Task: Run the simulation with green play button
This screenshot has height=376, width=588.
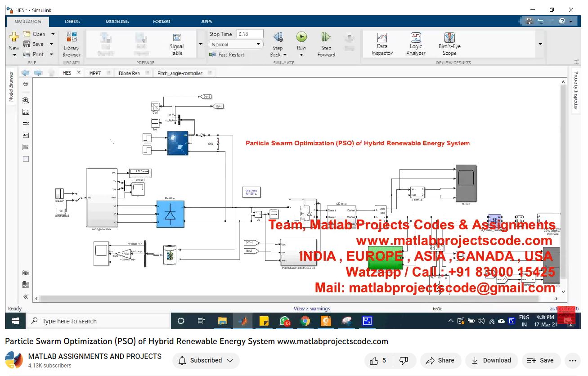Action: [x=301, y=37]
